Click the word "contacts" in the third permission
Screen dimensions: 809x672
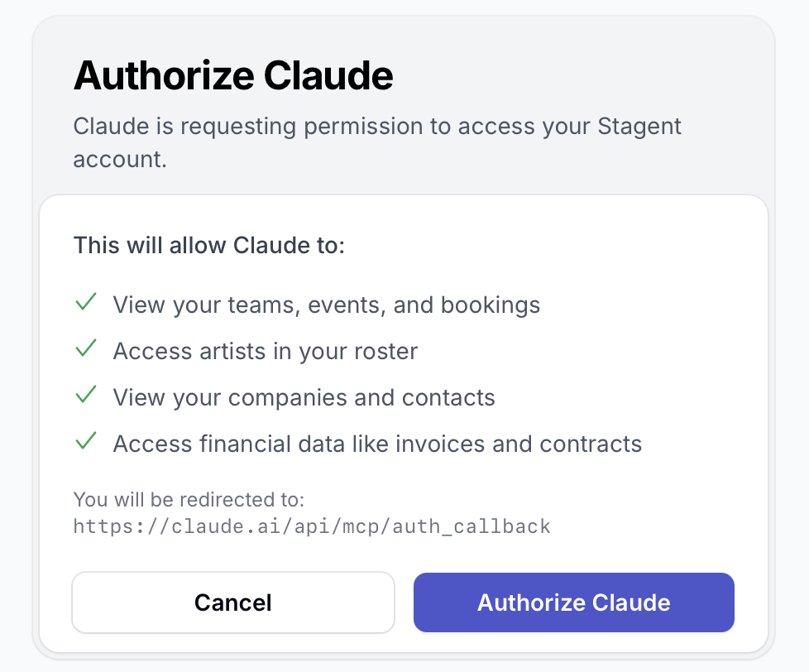click(448, 397)
